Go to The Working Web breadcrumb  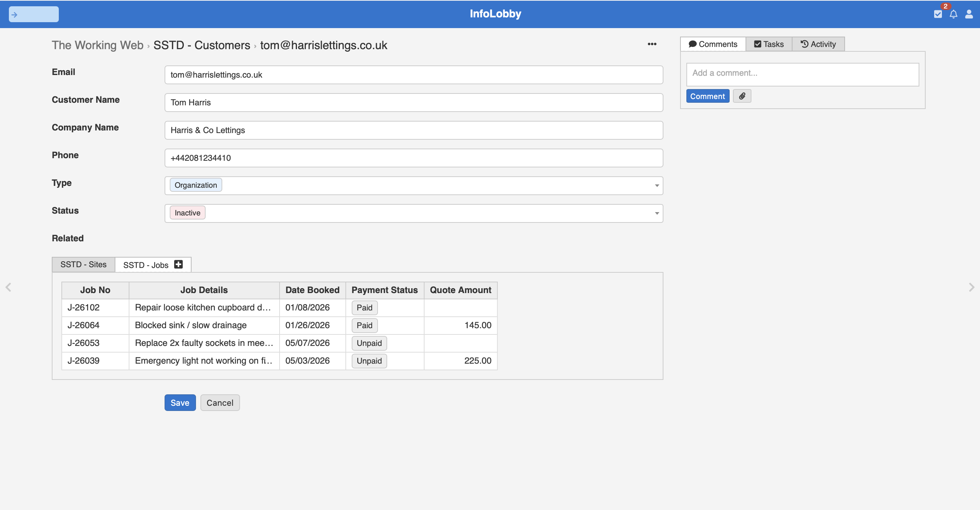(x=97, y=45)
